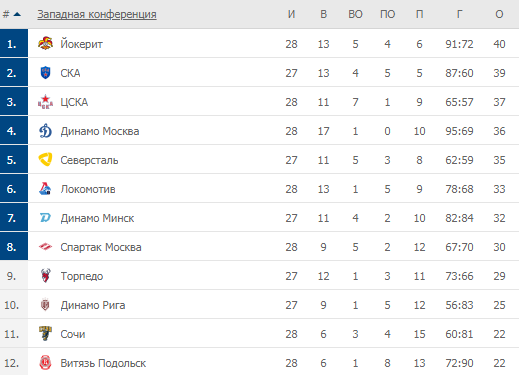Sort table by the И column header
The height and width of the screenshot is (375, 519).
(291, 14)
